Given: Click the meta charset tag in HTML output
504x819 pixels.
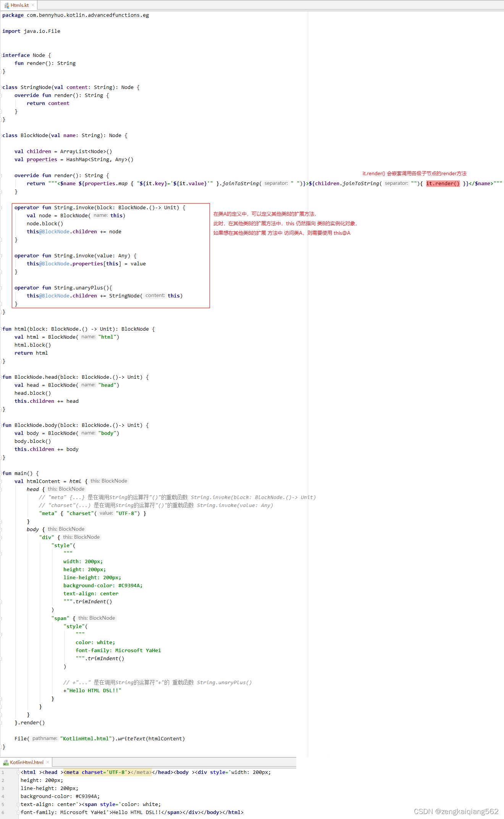Looking at the screenshot, I should (108, 772).
